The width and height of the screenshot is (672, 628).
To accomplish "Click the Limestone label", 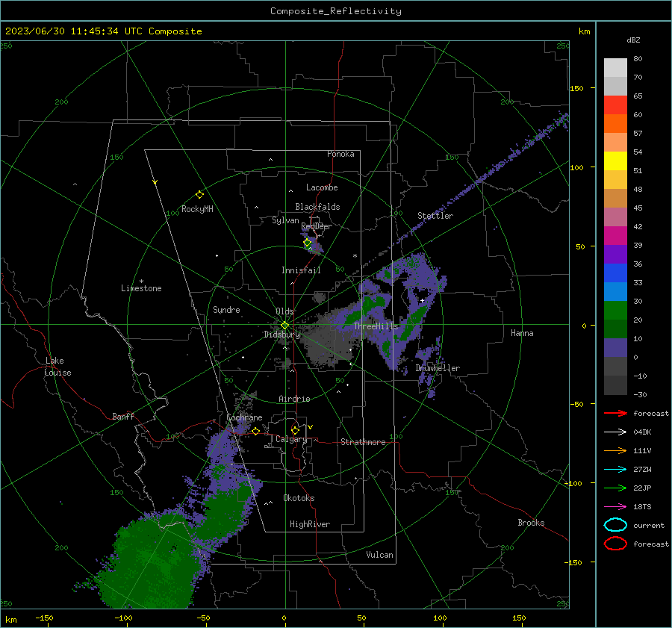I will click(141, 288).
